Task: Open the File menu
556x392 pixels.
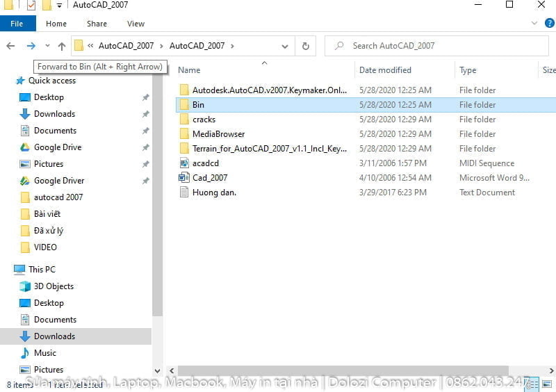Action: [x=17, y=24]
